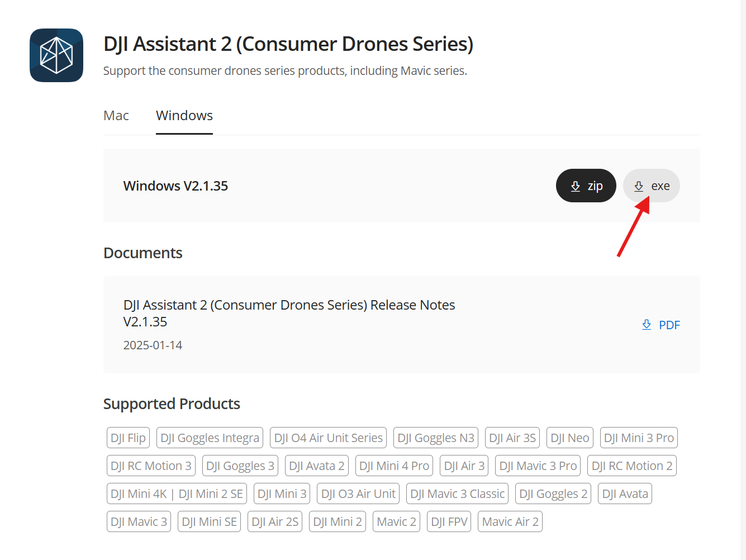Select the DJI Goggles Integra tag
746x560 pixels.
pyautogui.click(x=210, y=438)
